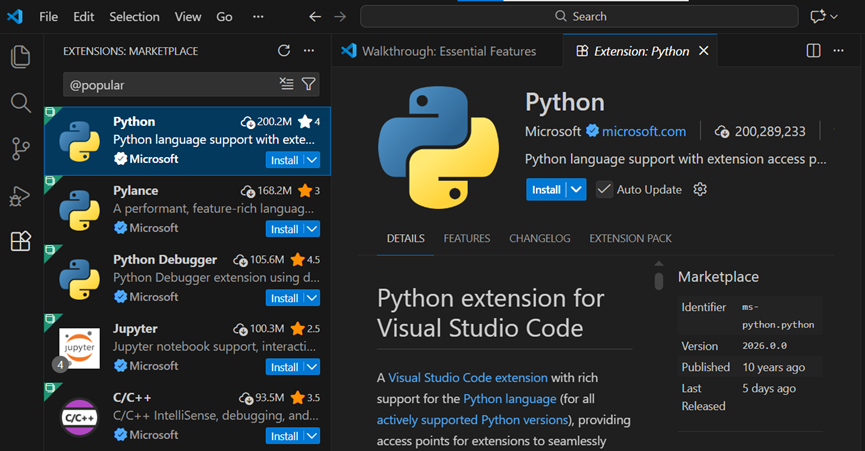Switch to the CHANGELOG tab
The height and width of the screenshot is (451, 865).
[539, 239]
